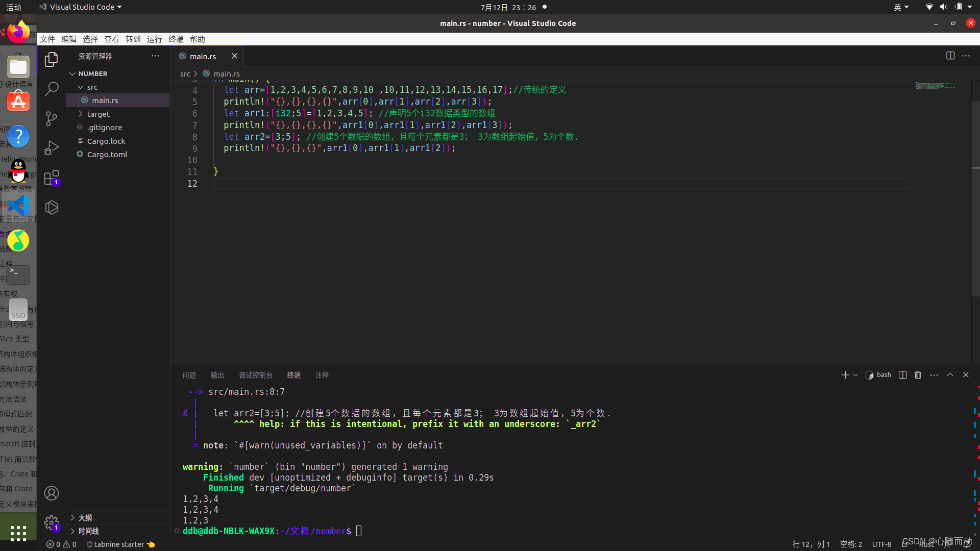Open the Explorer view in activity bar
980x551 pixels.
pyautogui.click(x=52, y=60)
